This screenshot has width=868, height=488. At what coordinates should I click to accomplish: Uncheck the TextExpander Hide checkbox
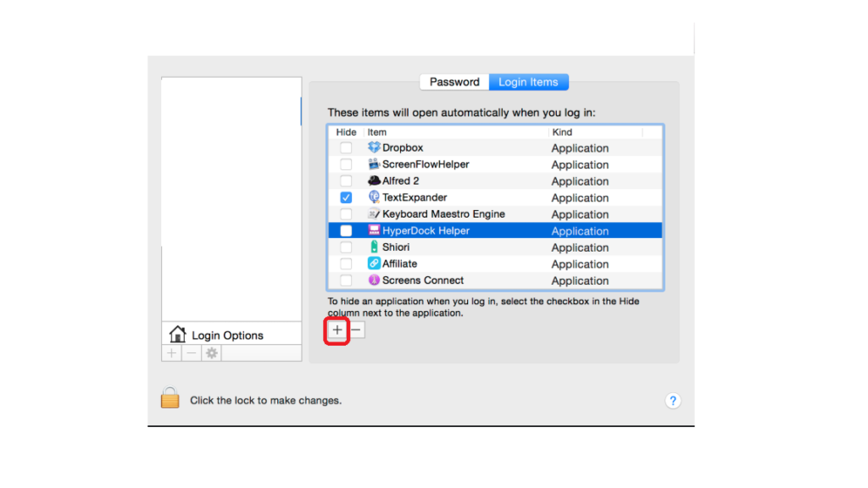(x=346, y=197)
